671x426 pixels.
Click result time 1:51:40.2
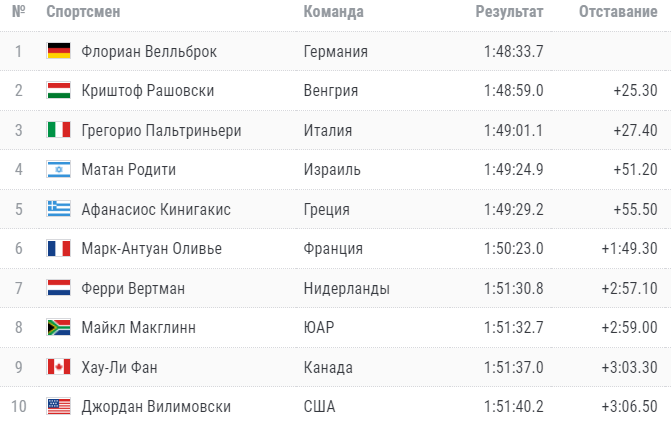click(x=513, y=407)
